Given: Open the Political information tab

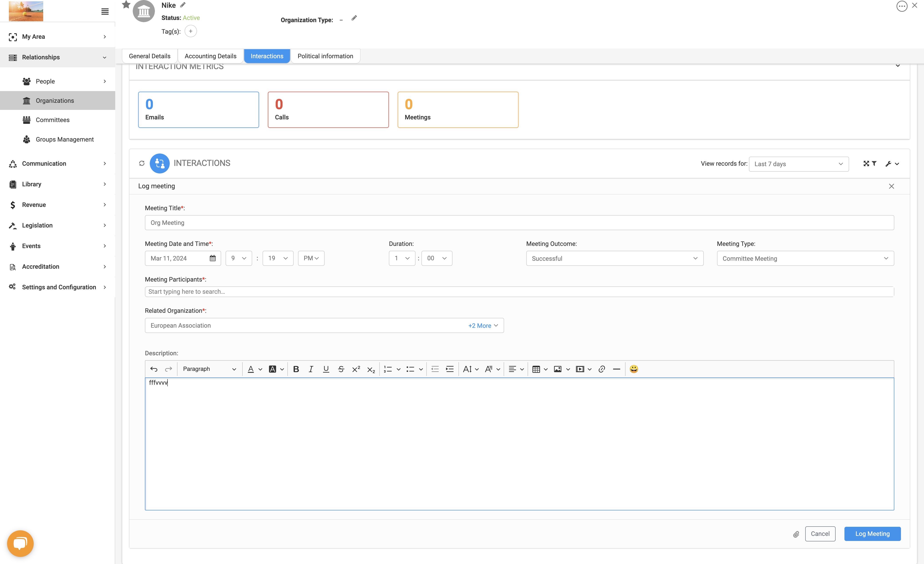Looking at the screenshot, I should pos(325,56).
